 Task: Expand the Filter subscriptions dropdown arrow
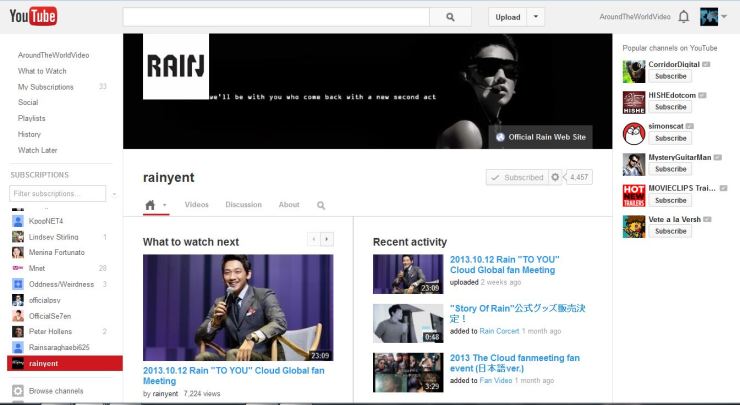[114, 194]
